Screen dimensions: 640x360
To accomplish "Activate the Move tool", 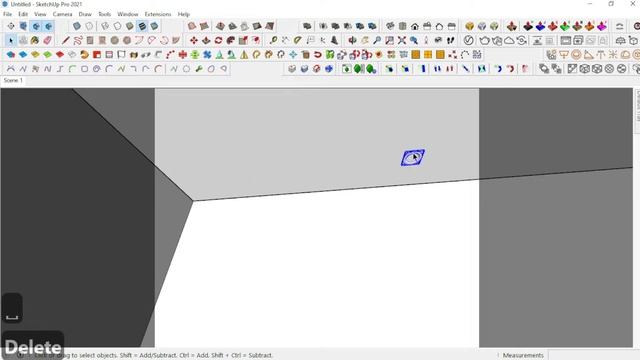I will coord(194,40).
